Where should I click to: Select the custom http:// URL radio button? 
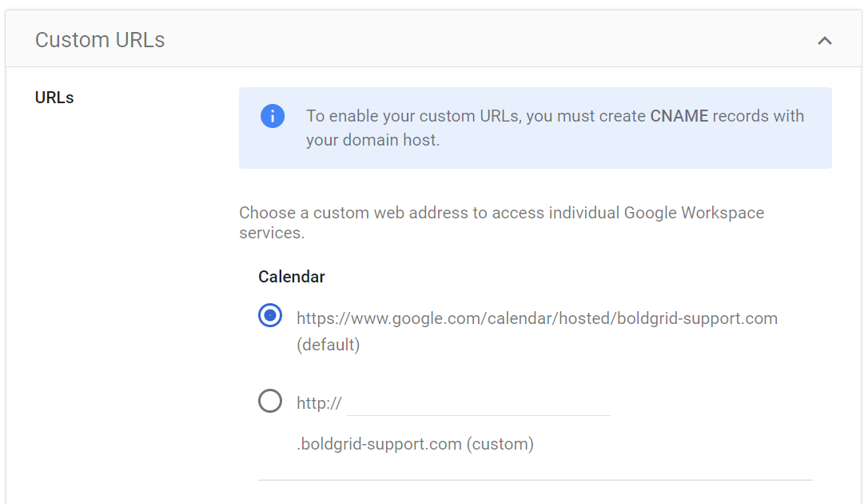(x=270, y=401)
